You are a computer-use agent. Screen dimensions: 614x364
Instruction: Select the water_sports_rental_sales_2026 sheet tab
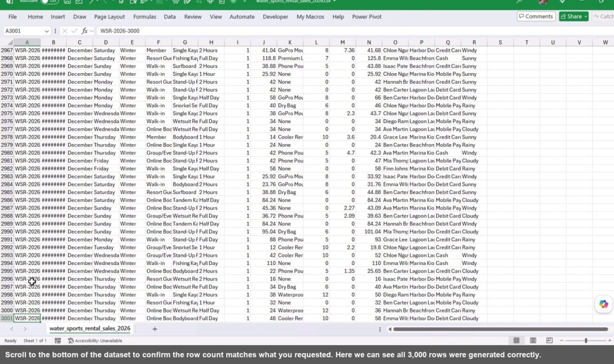pos(90,328)
